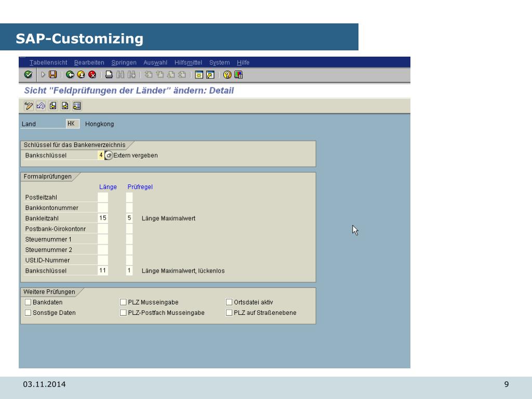This screenshot has width=532, height=399.
Task: Toggle display/change mode pencil icon
Action: click(29, 106)
